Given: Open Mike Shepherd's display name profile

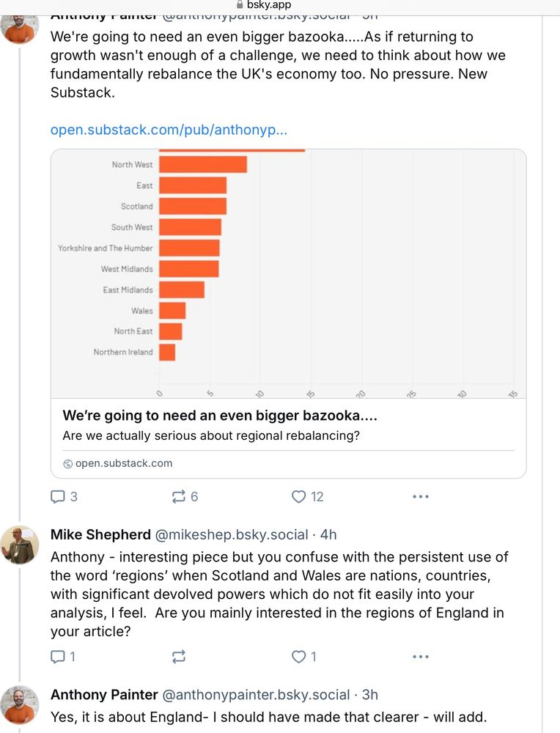Looking at the screenshot, I should click(100, 535).
